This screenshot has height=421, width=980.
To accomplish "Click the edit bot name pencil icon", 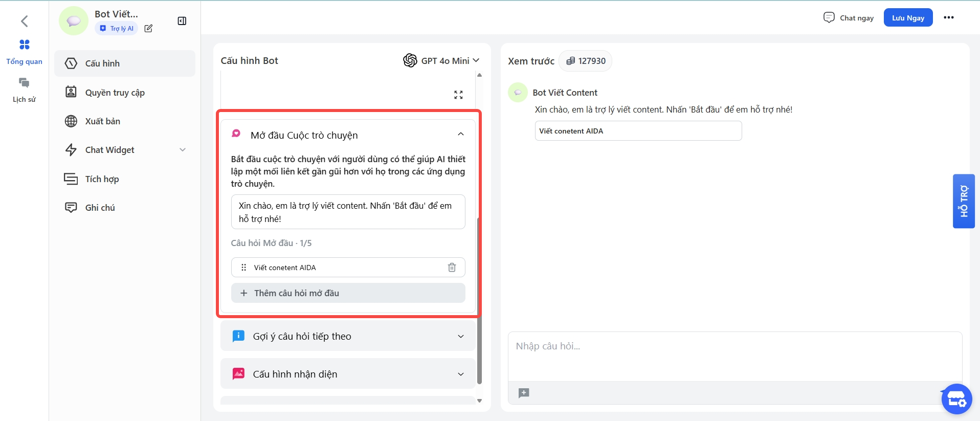I will 148,29.
